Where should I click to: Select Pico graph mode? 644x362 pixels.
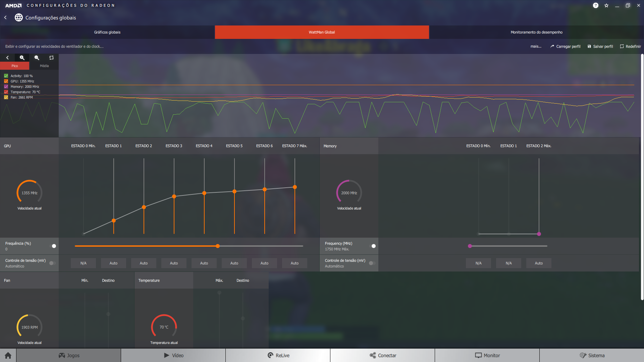pos(15,66)
